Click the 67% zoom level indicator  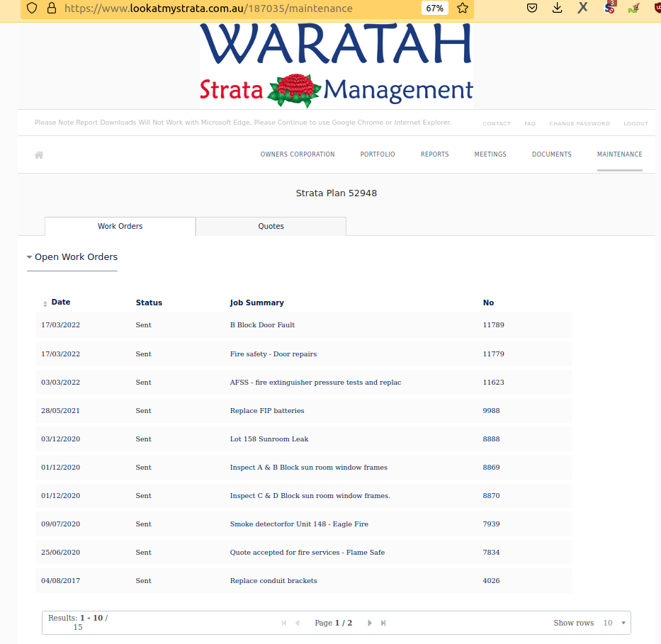point(434,8)
